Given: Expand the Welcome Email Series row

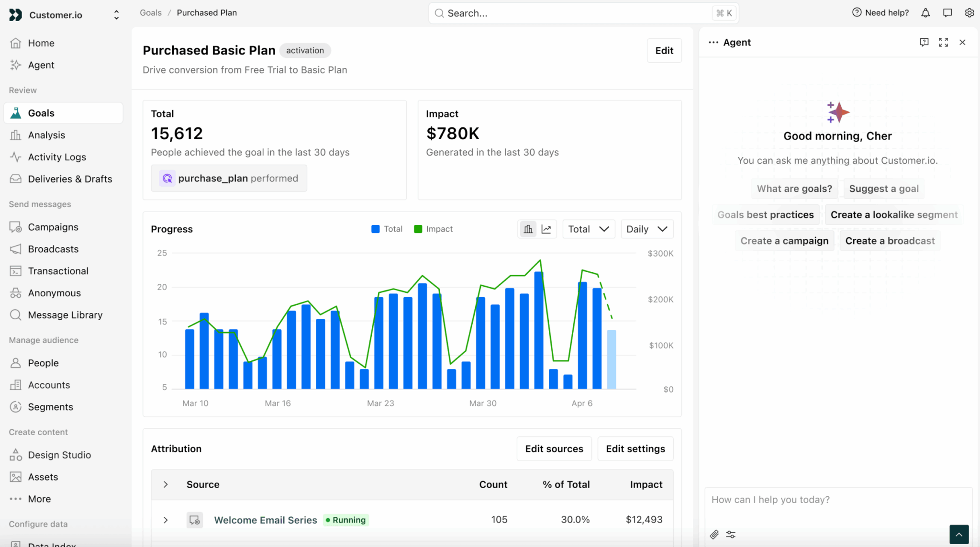Looking at the screenshot, I should [166, 520].
